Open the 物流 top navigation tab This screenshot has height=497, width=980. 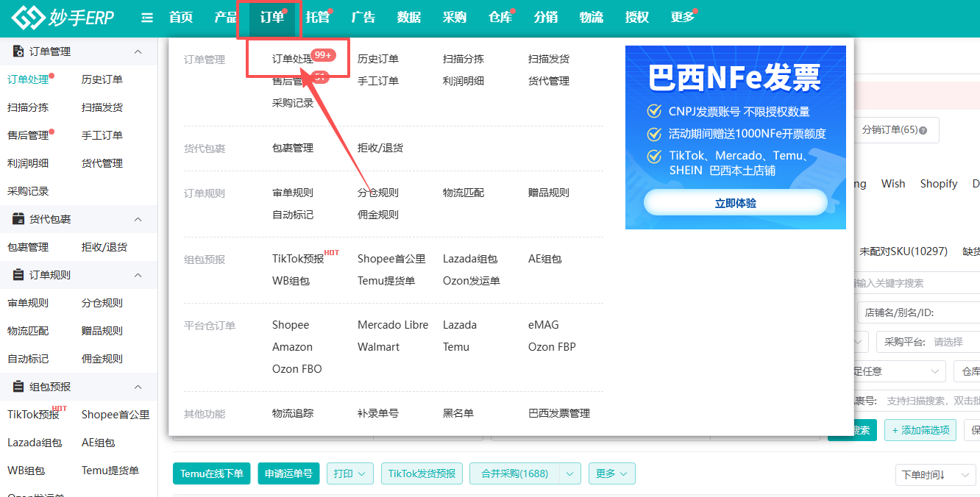(592, 18)
